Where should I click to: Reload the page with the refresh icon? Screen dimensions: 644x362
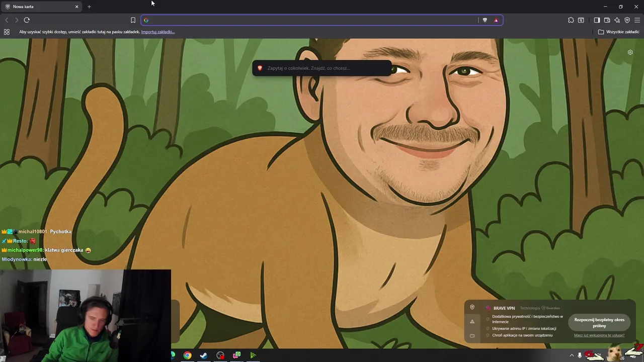click(x=27, y=20)
